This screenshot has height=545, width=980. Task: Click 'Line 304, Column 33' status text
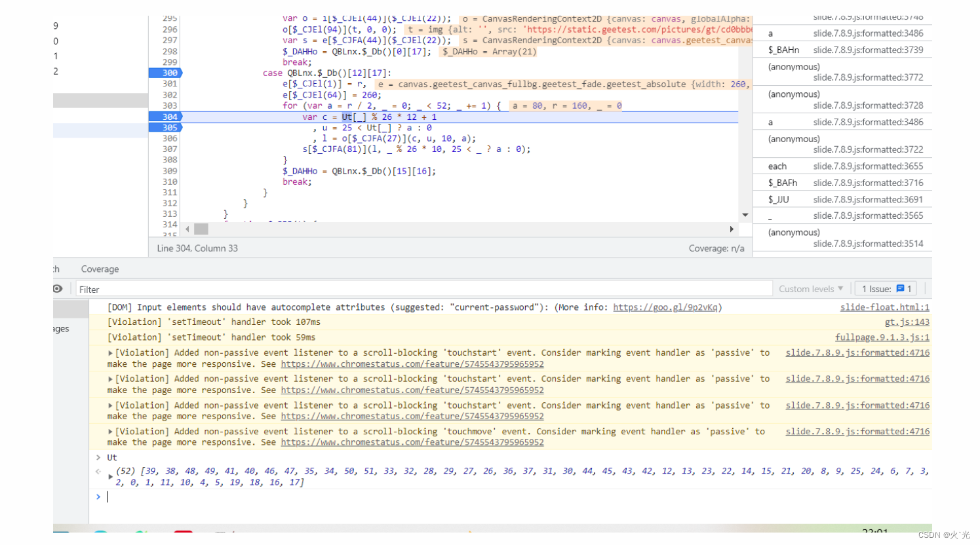[x=197, y=248]
